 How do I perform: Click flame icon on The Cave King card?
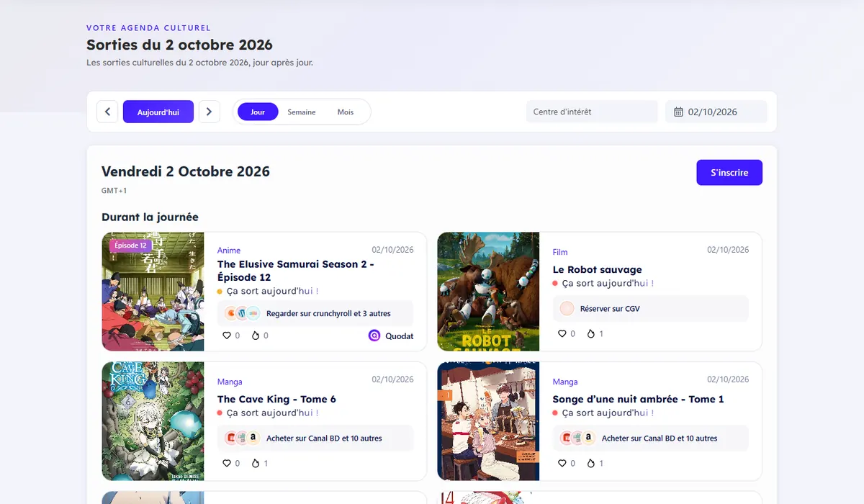pyautogui.click(x=255, y=463)
